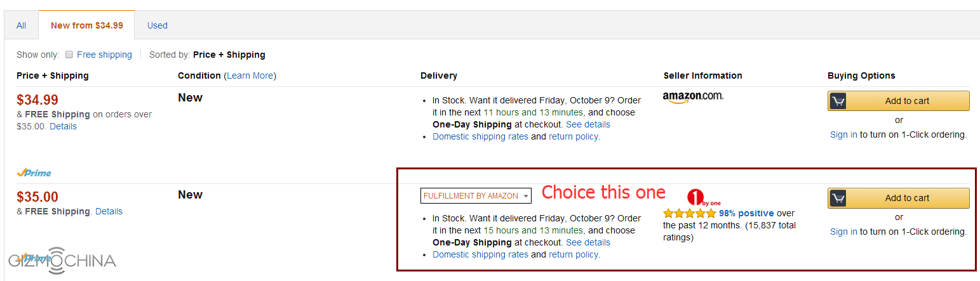Image resolution: width=980 pixels, height=281 pixels.
Task: Click Sign in link for the first offer
Action: [x=843, y=134]
